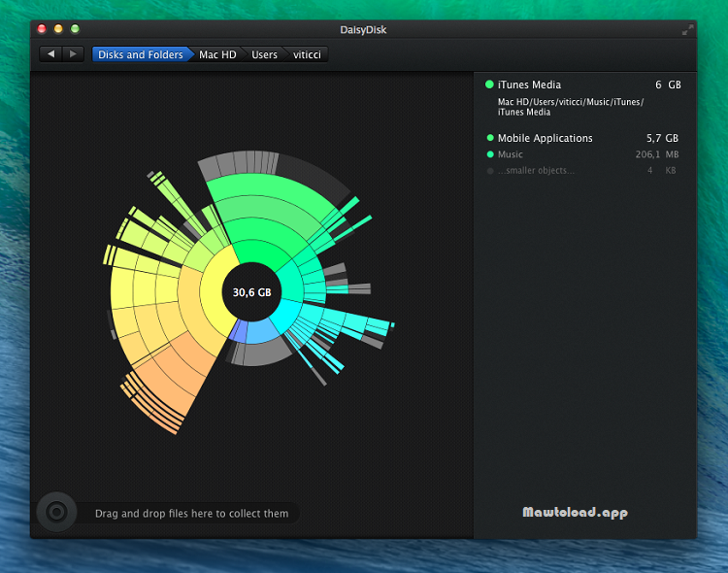
Task: Click the 30,6 GB center circle
Action: (251, 292)
